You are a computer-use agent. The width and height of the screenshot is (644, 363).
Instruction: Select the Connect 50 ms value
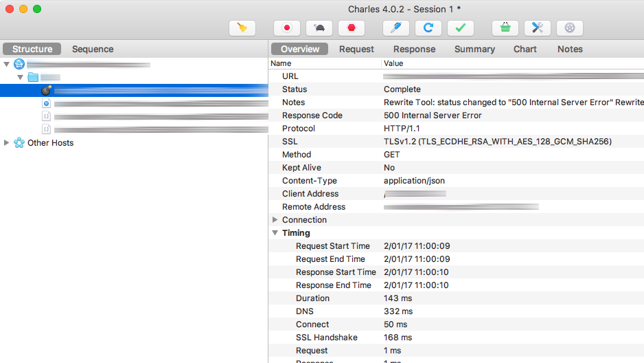(x=395, y=324)
